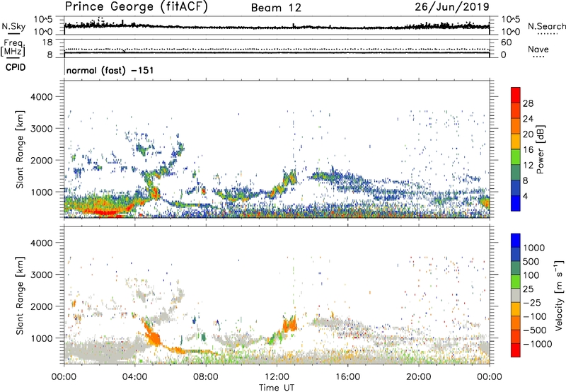Select the -500 label on Velocity colorbar

click(x=535, y=330)
